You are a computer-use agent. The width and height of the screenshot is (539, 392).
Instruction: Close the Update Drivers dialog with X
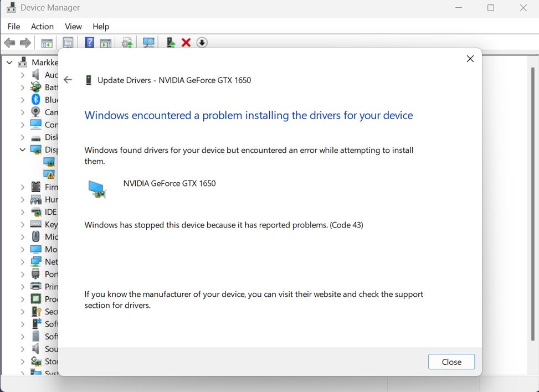tap(470, 59)
